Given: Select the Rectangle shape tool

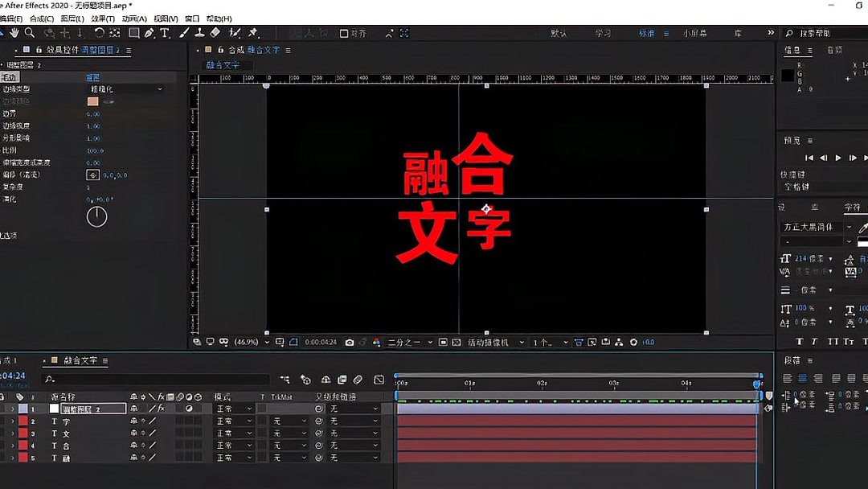Looking at the screenshot, I should point(134,33).
